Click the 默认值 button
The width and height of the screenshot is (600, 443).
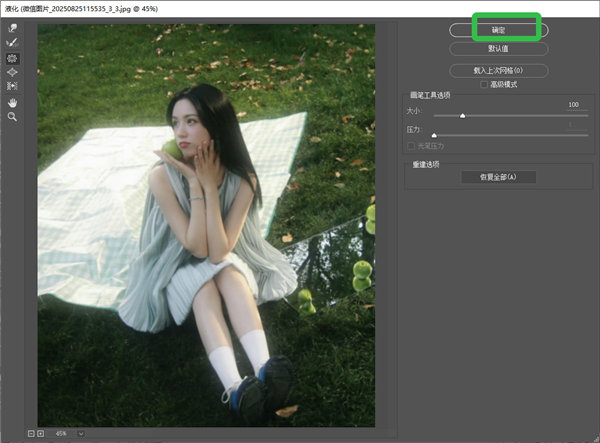pos(498,48)
